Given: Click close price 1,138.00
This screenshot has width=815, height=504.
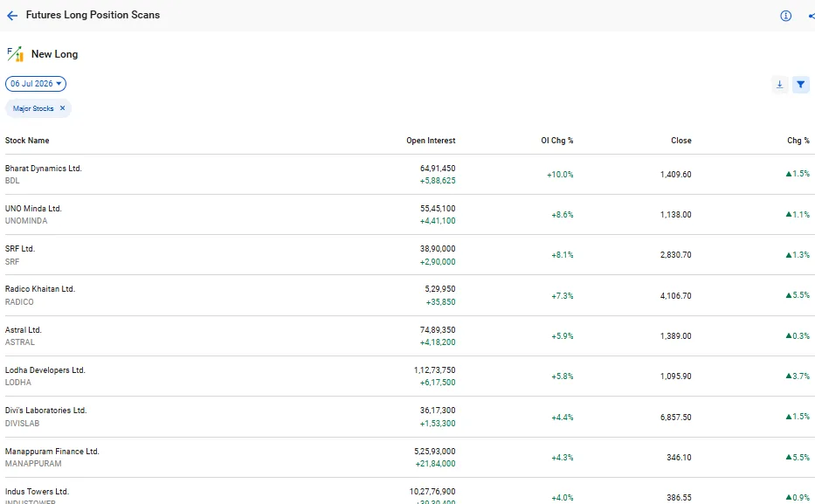Looking at the screenshot, I should click(676, 215).
